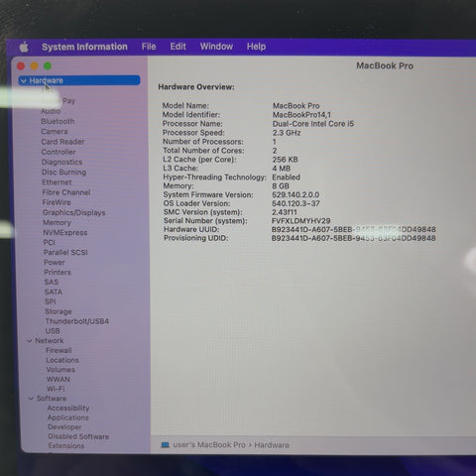Select Diagnostics in the sidebar
Screen dimensions: 476x476
point(61,162)
